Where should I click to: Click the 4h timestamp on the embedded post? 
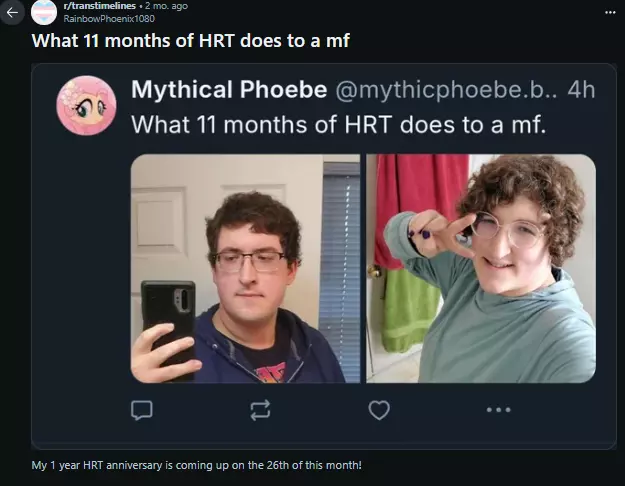[581, 90]
